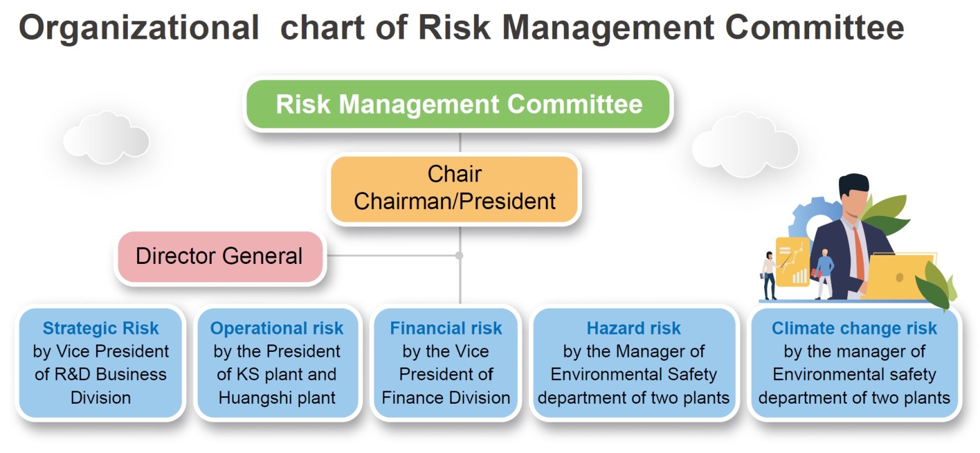Click the small woman figure pointing at chart
980x453 pixels.
[x=769, y=275]
